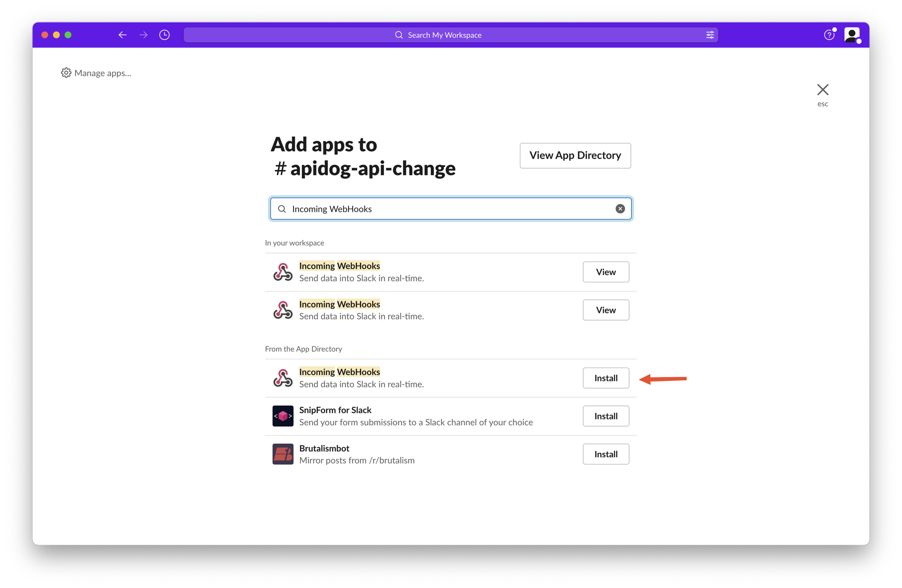
Task: Install Brutalismsbot app
Action: coord(606,454)
